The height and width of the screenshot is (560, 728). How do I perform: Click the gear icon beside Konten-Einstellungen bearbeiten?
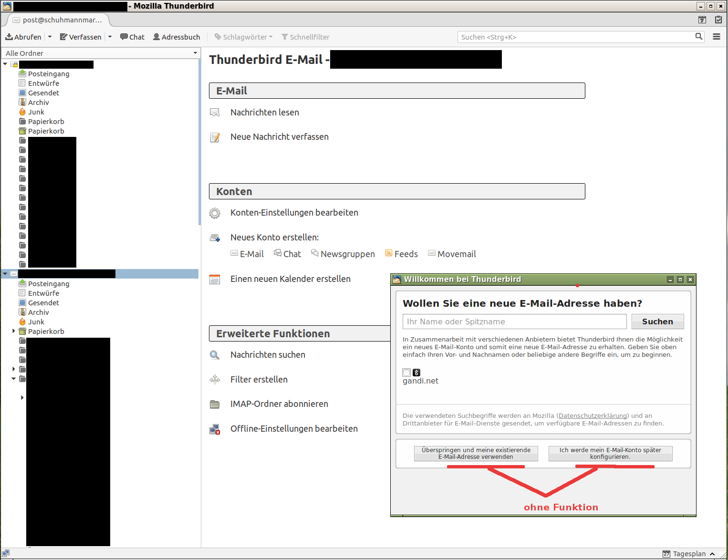pos(215,213)
